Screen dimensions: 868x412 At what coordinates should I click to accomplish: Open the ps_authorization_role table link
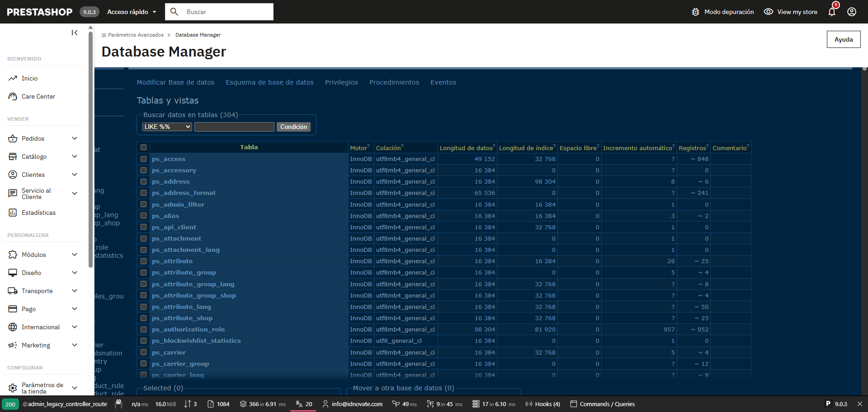point(189,329)
